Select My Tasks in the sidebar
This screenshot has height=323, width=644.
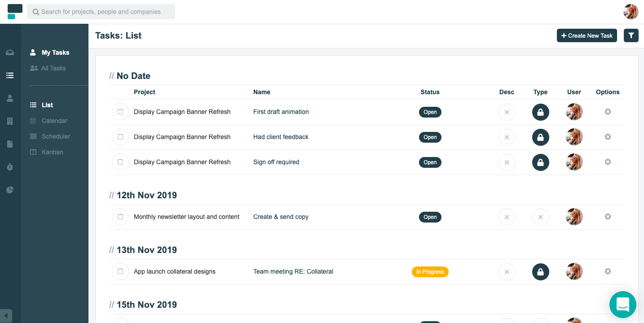coord(50,52)
